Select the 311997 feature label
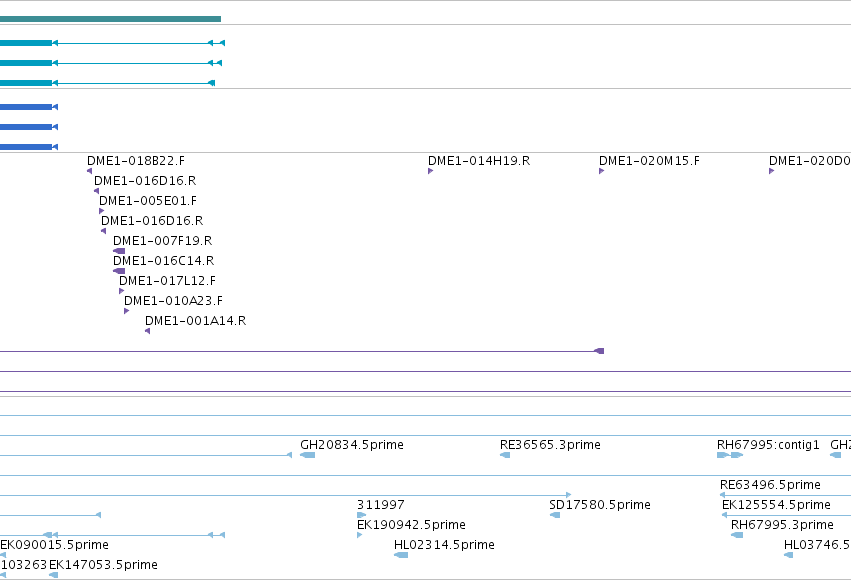 [380, 505]
